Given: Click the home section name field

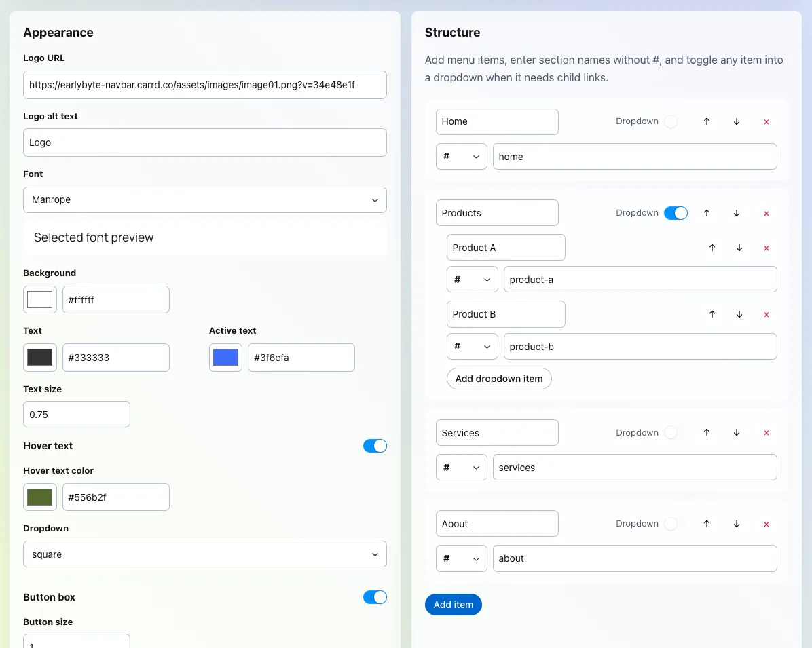Looking at the screenshot, I should pos(635,156).
